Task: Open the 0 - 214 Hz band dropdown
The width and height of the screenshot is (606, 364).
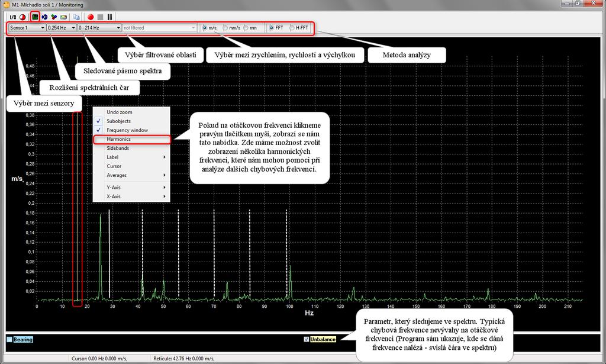Action: pos(99,28)
